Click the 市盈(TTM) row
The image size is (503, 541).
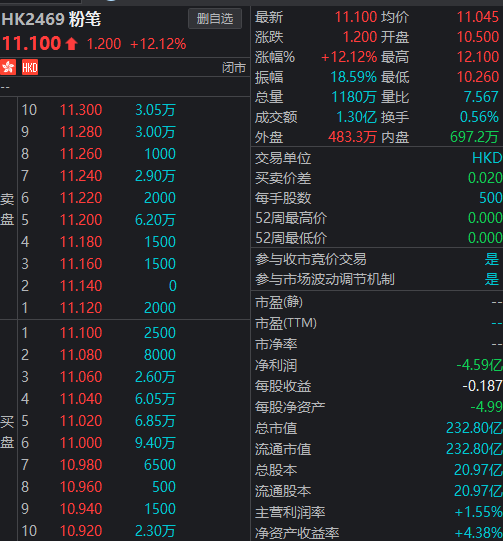378,323
